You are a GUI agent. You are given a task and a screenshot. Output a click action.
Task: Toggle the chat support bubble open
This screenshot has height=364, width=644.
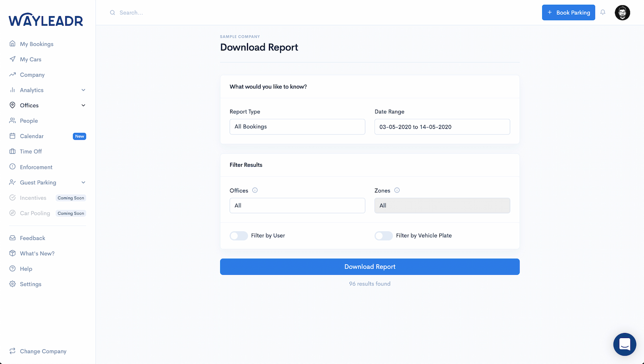(x=624, y=344)
